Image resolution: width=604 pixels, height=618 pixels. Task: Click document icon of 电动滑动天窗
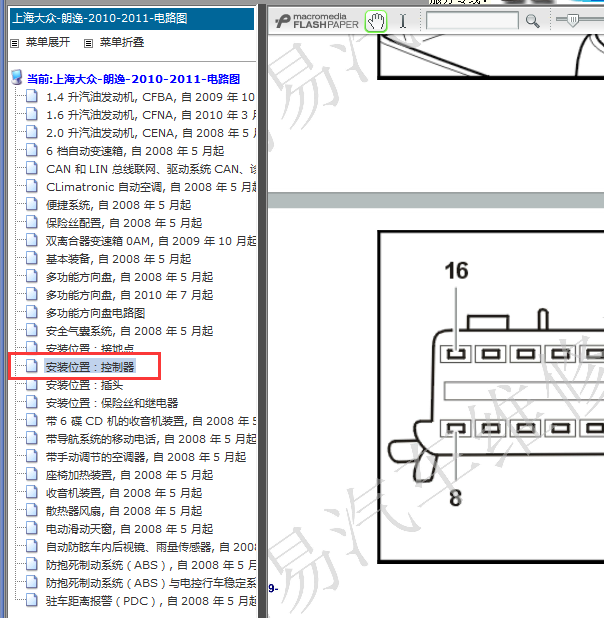click(32, 529)
